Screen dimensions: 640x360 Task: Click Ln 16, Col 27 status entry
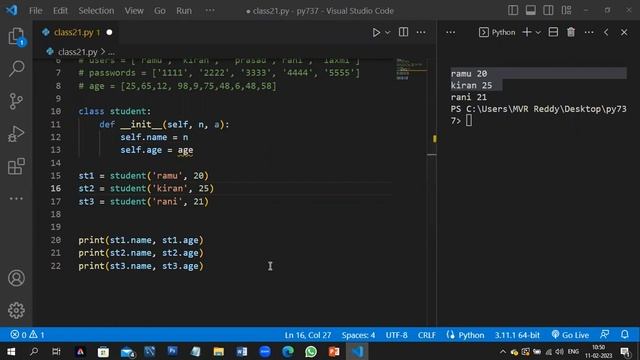[x=308, y=335]
